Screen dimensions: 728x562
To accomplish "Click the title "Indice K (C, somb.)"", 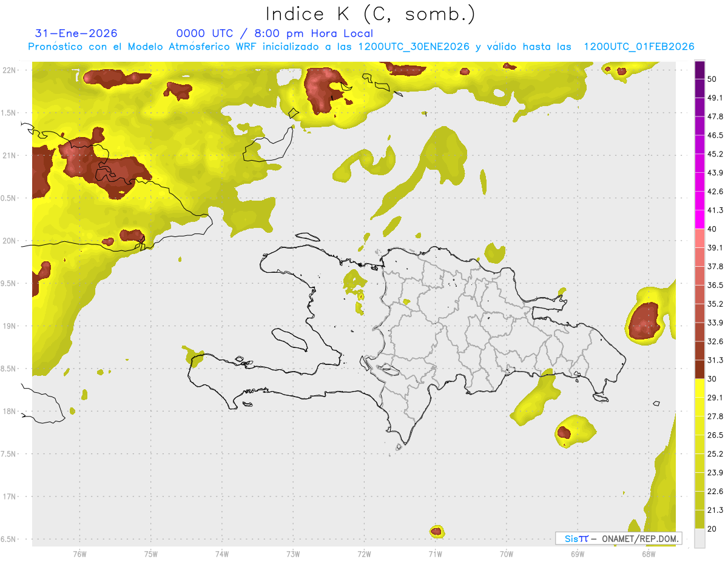I will pos(370,14).
